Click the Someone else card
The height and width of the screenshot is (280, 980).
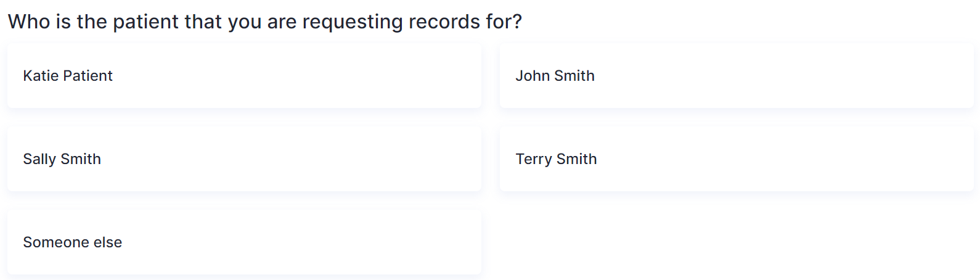click(244, 242)
